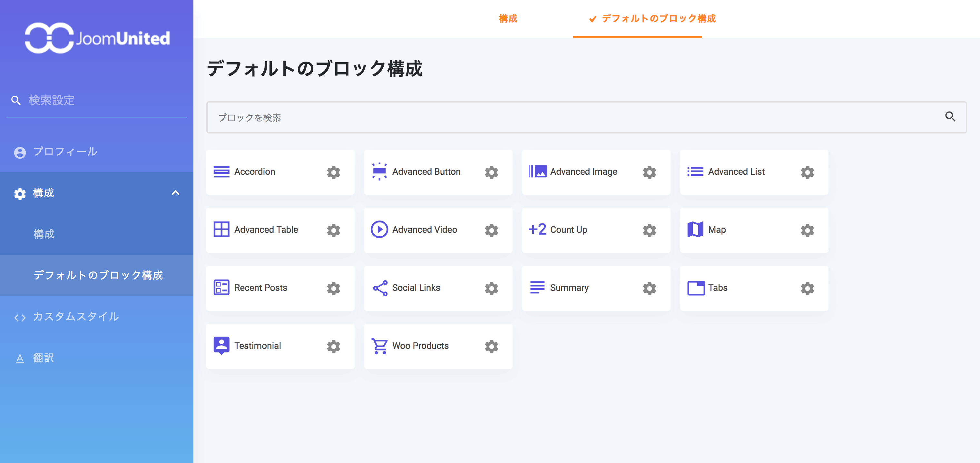Open settings gear for Tabs block
The height and width of the screenshot is (463, 980).
(x=807, y=288)
